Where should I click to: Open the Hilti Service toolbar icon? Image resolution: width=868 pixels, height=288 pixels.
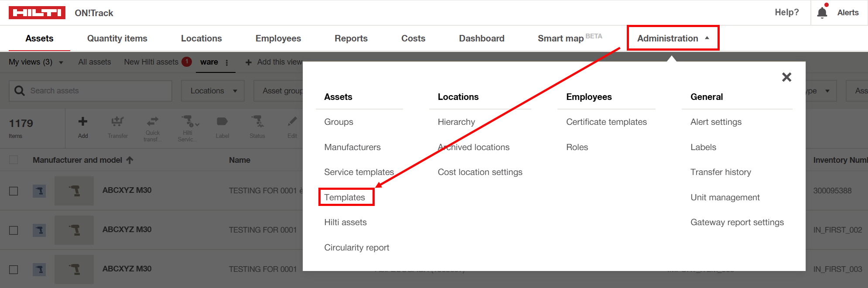(x=188, y=122)
